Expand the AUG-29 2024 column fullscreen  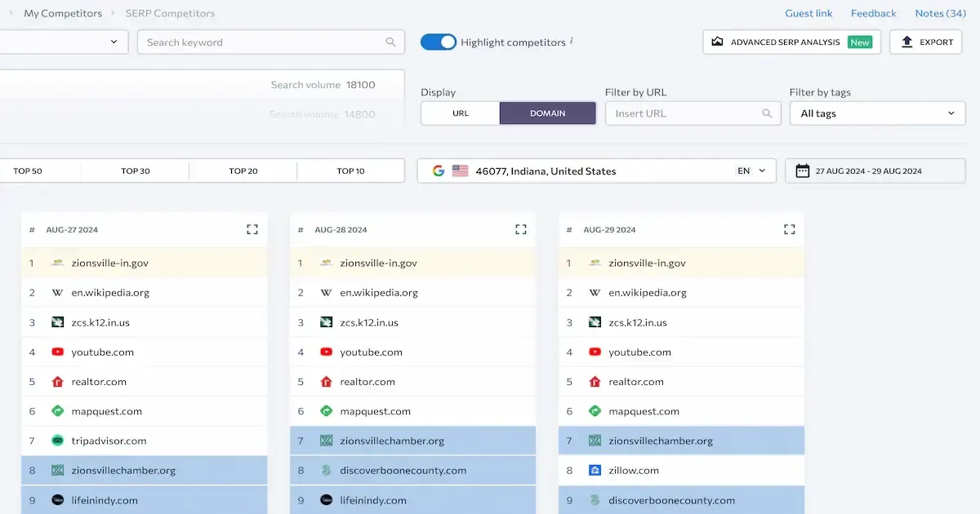(790, 229)
